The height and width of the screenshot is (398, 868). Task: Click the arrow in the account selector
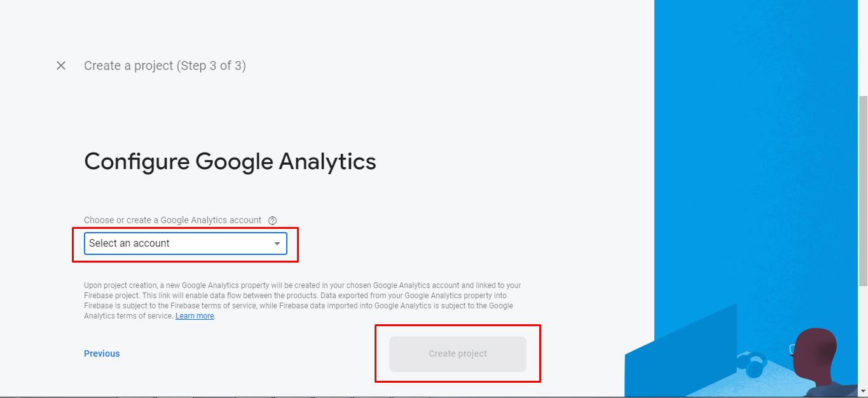click(277, 244)
